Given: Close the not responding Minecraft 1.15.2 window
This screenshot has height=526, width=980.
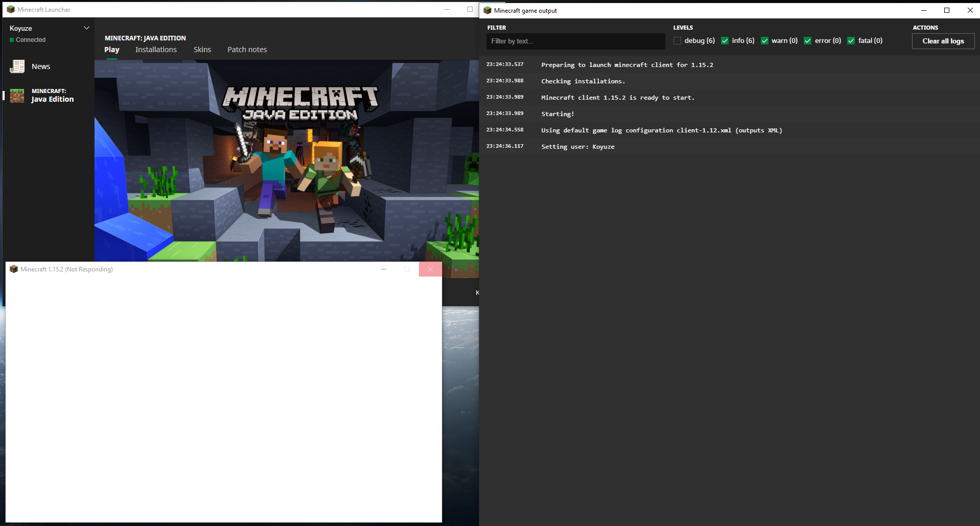Looking at the screenshot, I should coord(430,269).
